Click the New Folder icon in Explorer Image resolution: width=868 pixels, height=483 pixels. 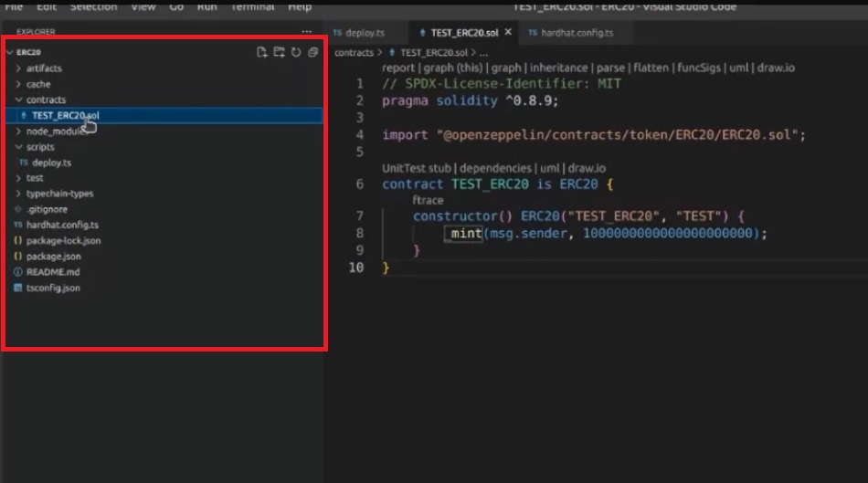pos(279,52)
